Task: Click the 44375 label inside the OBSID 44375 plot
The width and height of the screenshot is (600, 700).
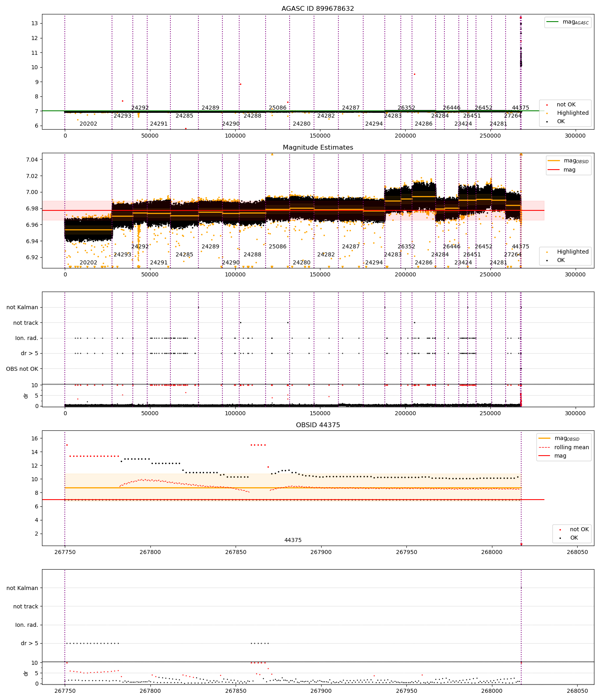Action: pos(293,540)
